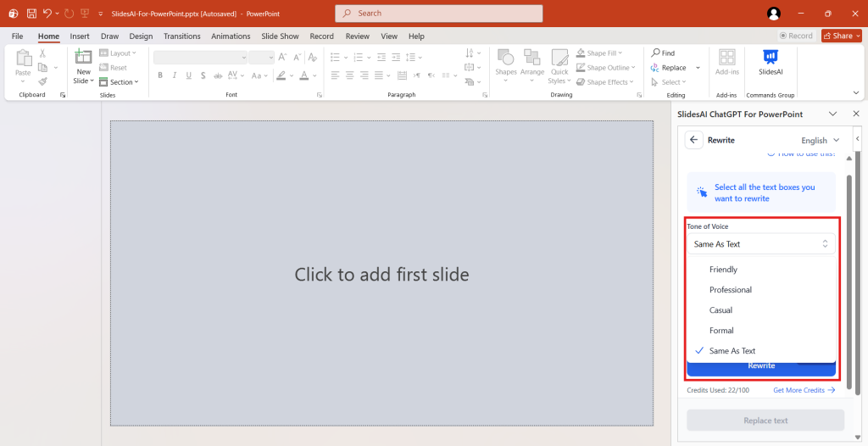Clear all formatting
The height and width of the screenshot is (446, 868).
coord(312,57)
